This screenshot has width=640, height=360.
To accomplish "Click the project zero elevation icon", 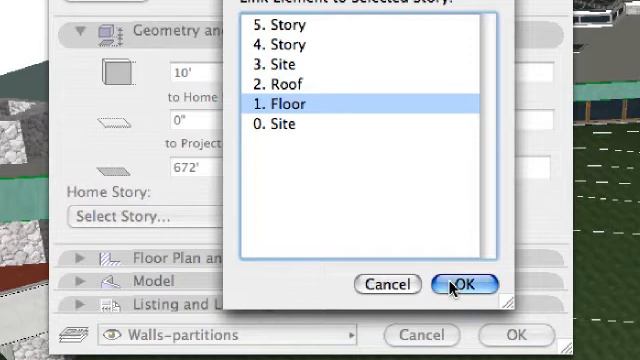I will pos(113,171).
